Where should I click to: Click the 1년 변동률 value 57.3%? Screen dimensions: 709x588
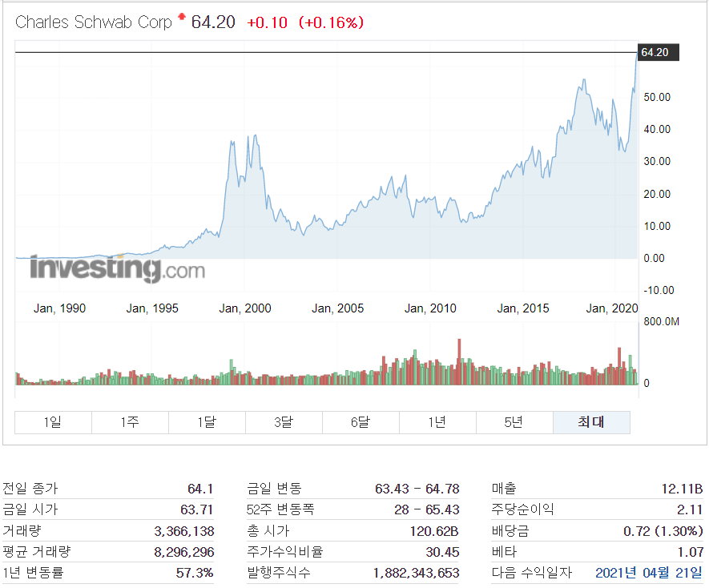[x=195, y=573]
